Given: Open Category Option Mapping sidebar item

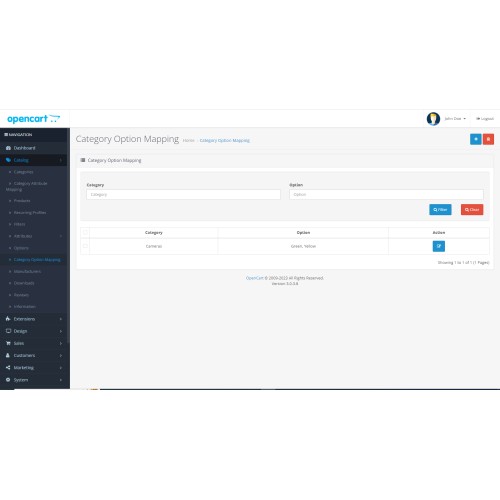Looking at the screenshot, I should (x=37, y=260).
